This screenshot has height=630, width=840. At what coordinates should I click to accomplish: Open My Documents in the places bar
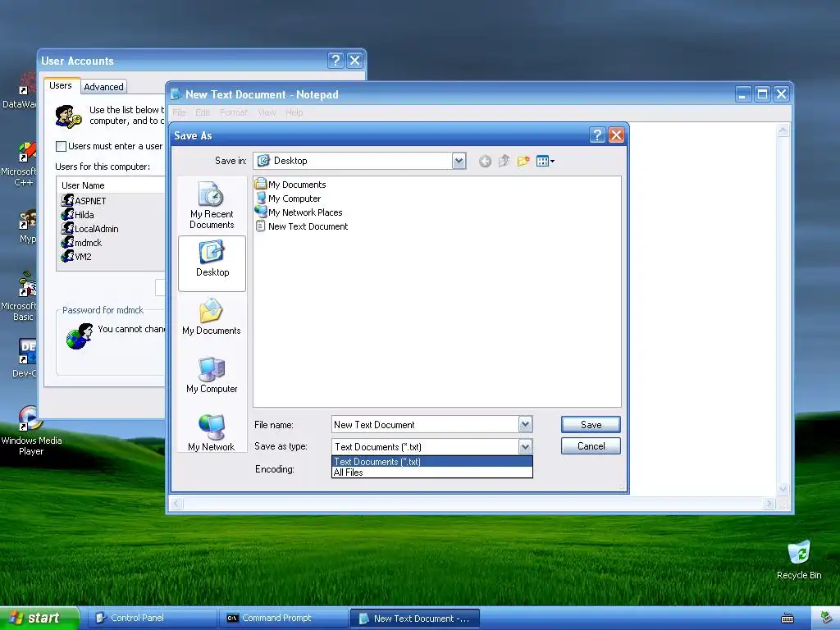tap(212, 317)
